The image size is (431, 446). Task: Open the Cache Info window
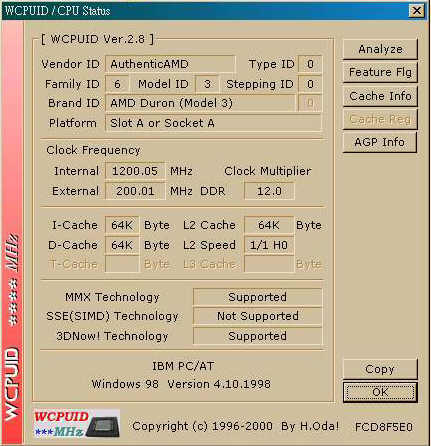pyautogui.click(x=380, y=96)
